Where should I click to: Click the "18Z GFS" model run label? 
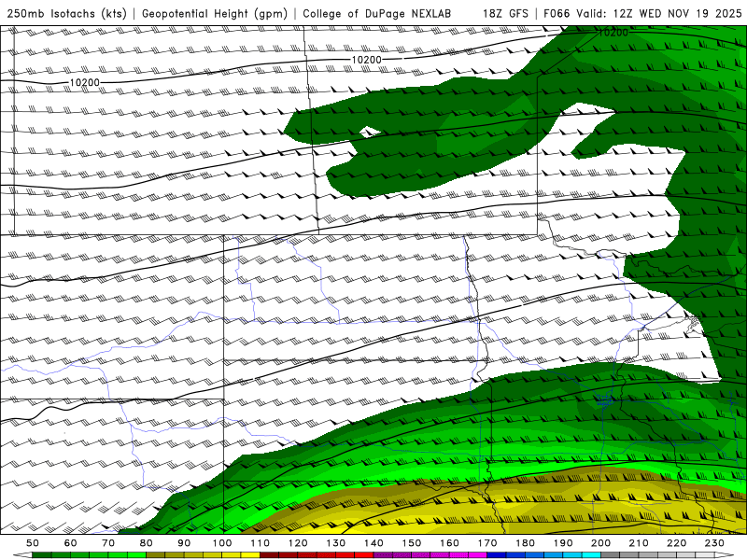[505, 14]
